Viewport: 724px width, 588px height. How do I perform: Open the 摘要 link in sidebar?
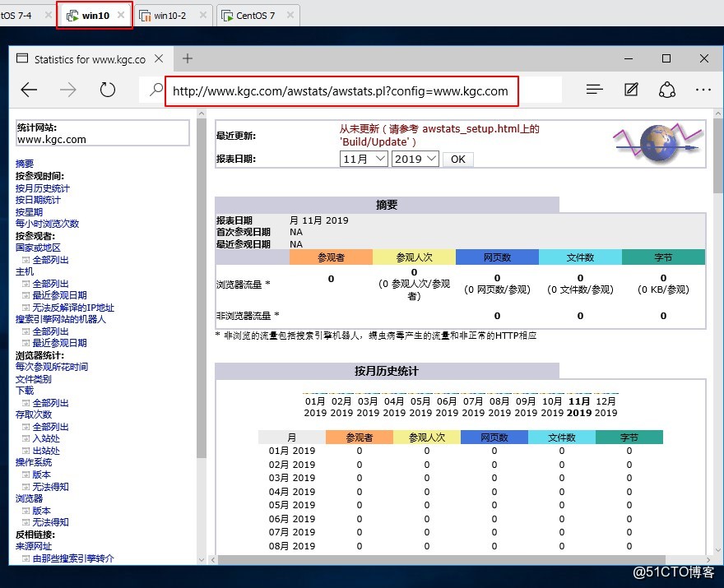25,164
